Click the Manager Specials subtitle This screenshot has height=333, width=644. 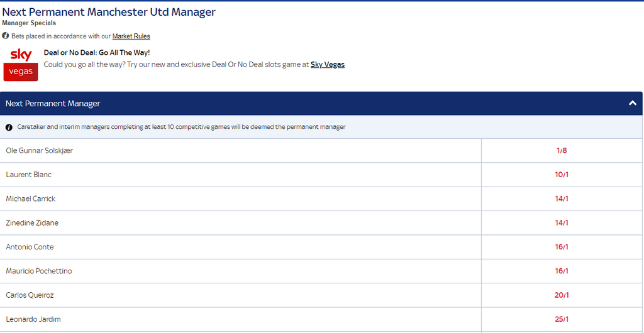[x=29, y=23]
